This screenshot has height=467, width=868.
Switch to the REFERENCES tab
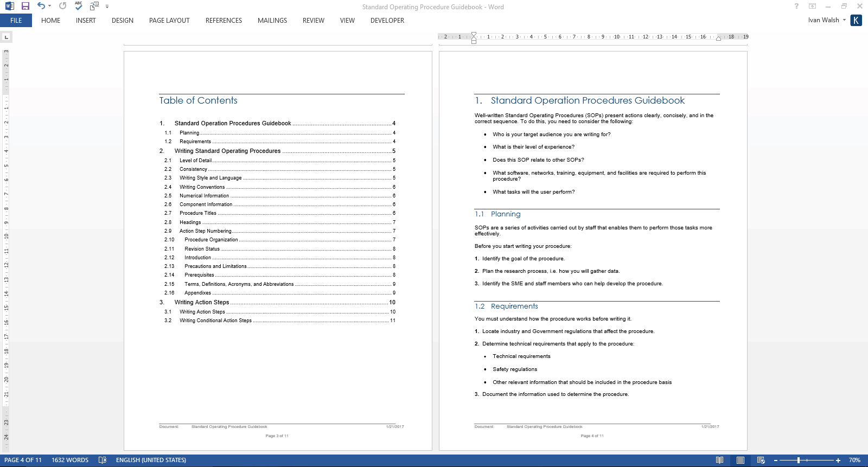pyautogui.click(x=224, y=21)
